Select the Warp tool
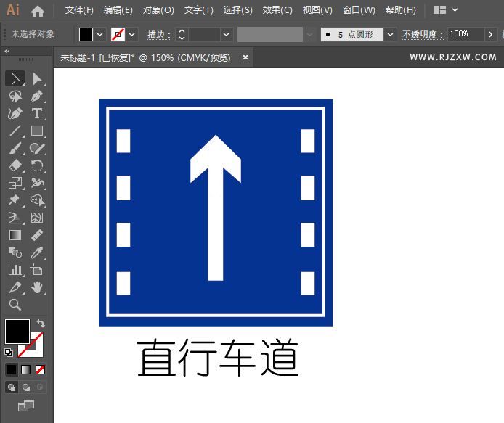 pos(37,183)
